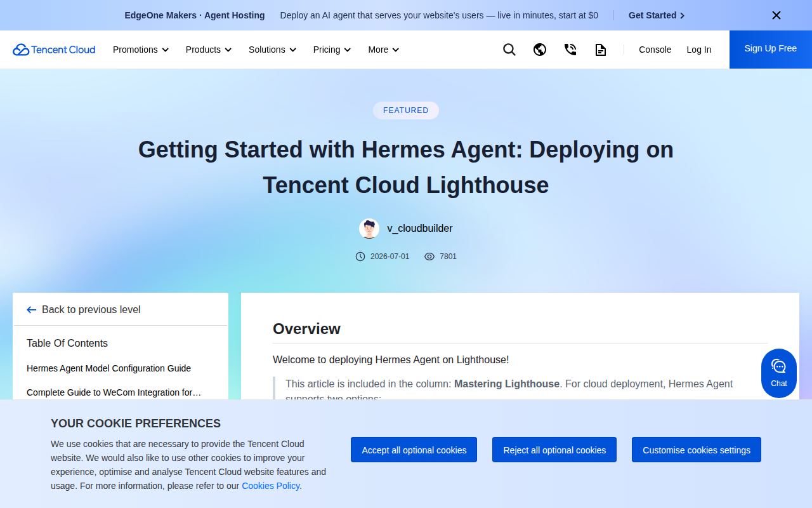The height and width of the screenshot is (508, 812).
Task: Click the banner text about deploying an AI agent
Action: (439, 15)
